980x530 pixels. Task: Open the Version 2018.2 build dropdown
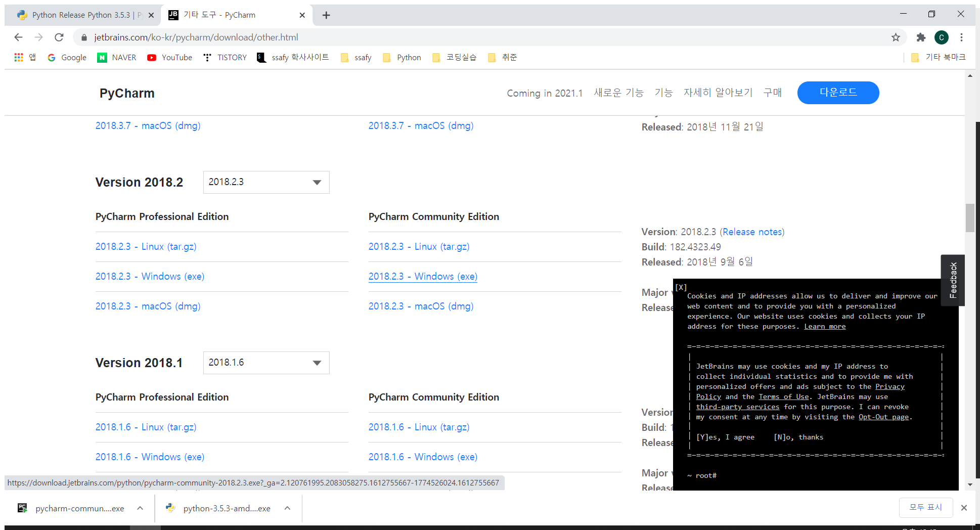coord(266,182)
